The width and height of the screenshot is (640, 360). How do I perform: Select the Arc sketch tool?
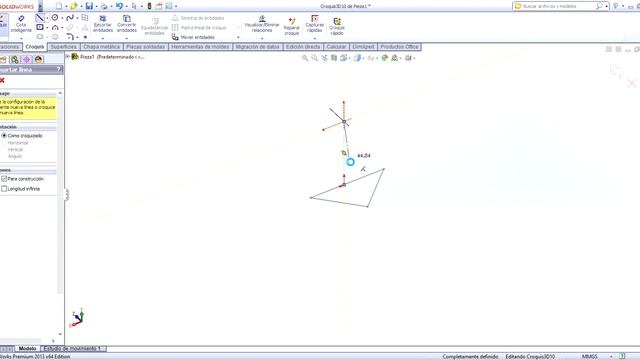[x=55, y=27]
